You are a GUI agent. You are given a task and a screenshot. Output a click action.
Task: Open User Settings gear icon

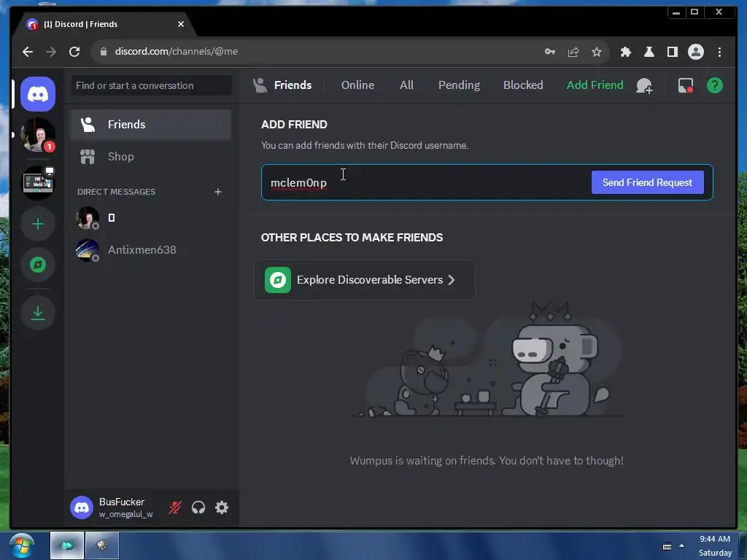click(222, 507)
